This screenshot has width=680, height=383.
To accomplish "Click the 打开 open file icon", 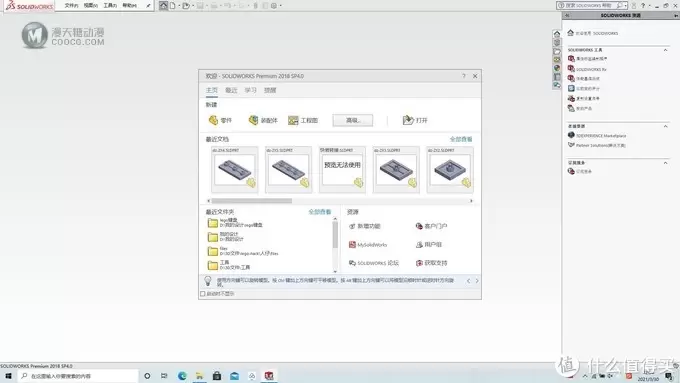I will (408, 120).
